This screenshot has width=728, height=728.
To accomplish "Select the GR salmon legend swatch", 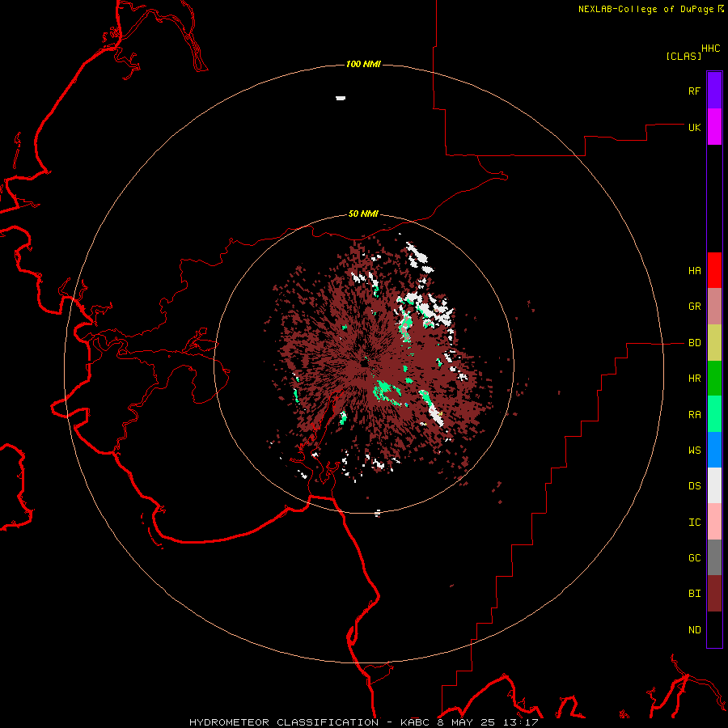I will click(x=714, y=307).
